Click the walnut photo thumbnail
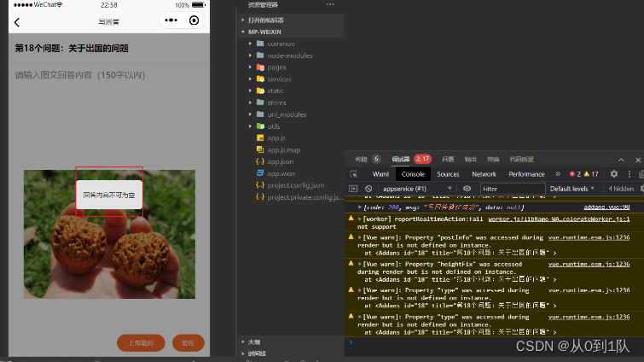The height and width of the screenshot is (362, 644). 109,234
